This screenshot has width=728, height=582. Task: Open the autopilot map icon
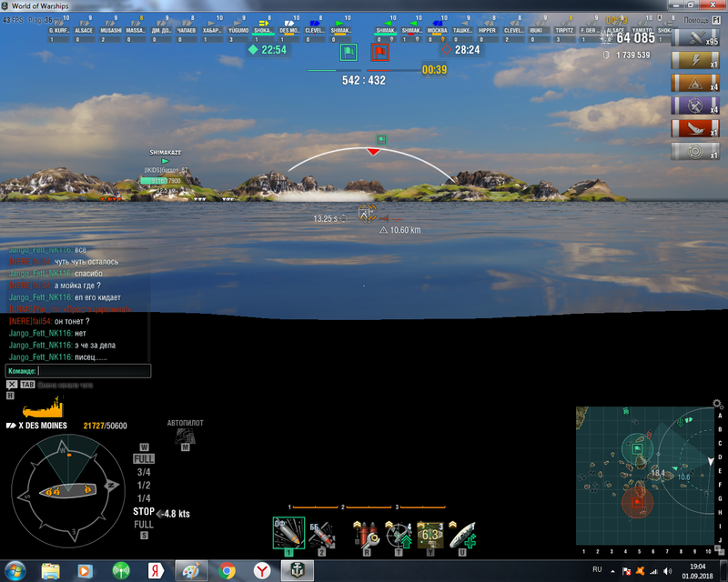pyautogui.click(x=185, y=436)
